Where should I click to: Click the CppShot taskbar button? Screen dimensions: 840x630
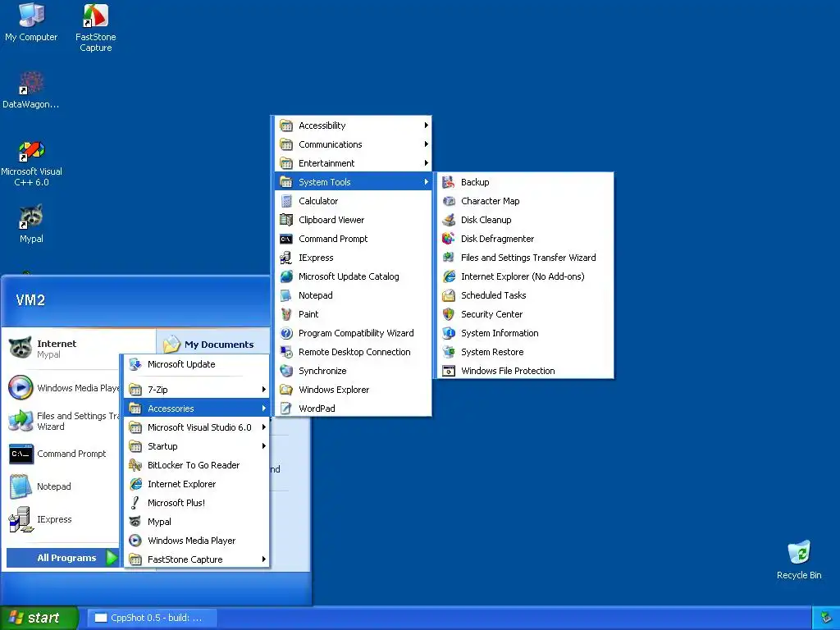point(152,618)
